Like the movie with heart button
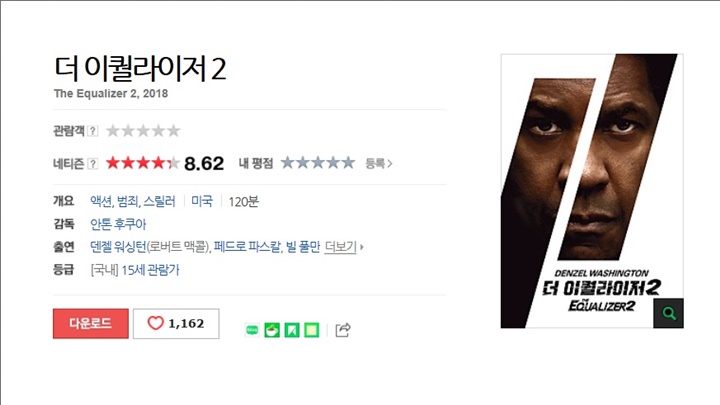 click(x=176, y=324)
